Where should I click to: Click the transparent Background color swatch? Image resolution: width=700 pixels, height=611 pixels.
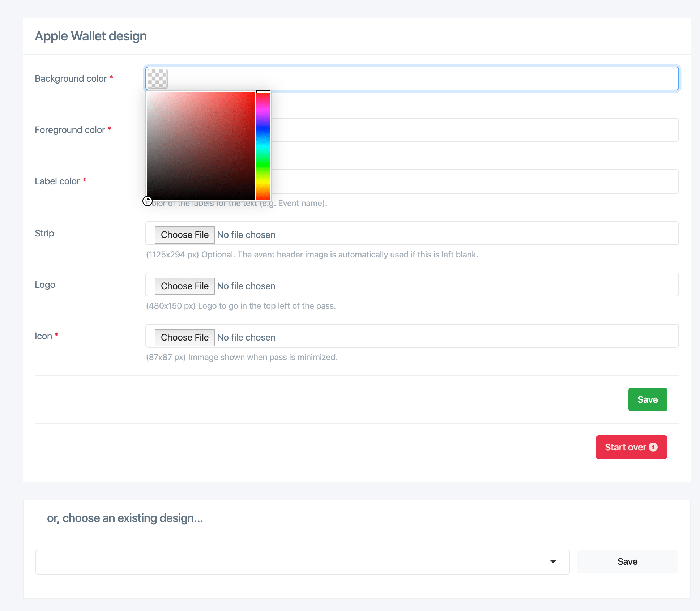158,78
